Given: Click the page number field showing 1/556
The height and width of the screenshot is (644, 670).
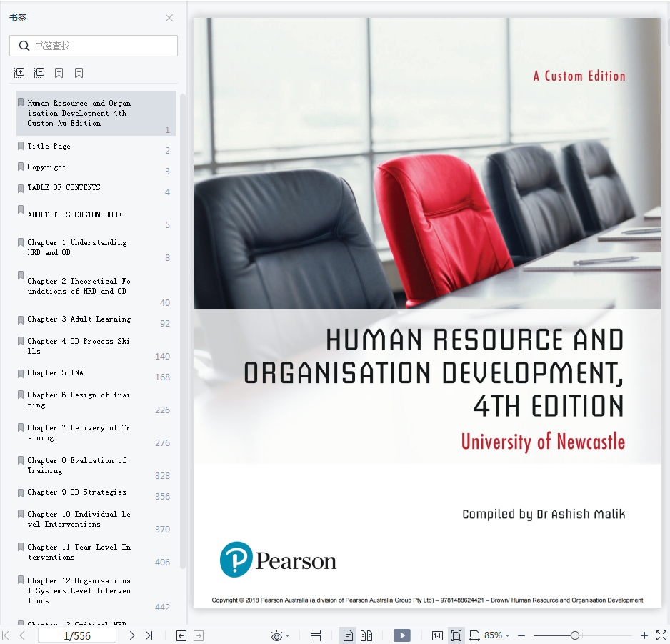Looking at the screenshot, I should coord(77,635).
